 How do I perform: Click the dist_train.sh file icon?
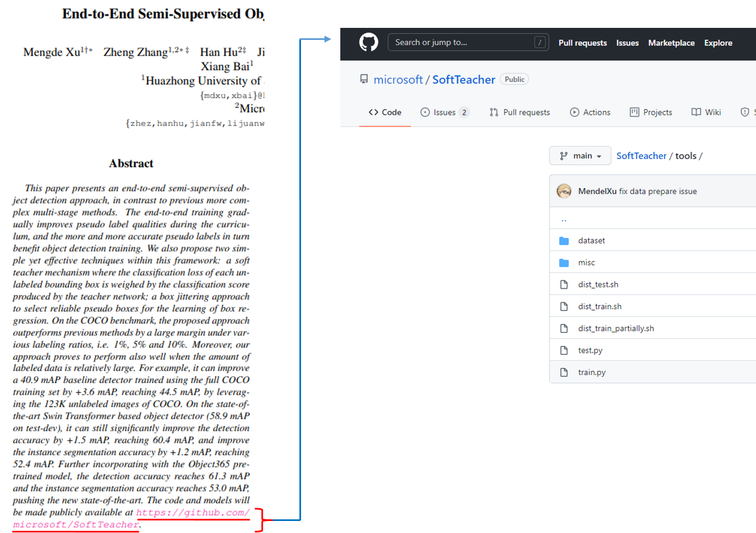pyautogui.click(x=564, y=306)
